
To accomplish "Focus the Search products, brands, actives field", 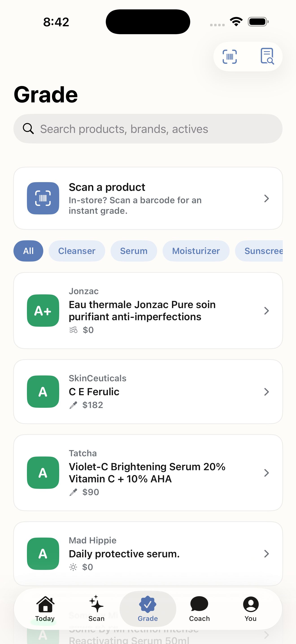I will point(148,129).
